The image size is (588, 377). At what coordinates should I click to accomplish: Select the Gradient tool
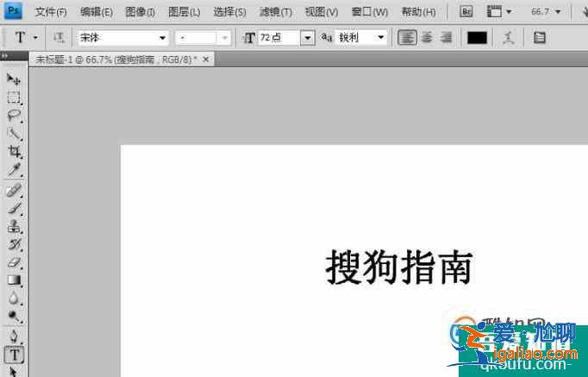point(14,280)
